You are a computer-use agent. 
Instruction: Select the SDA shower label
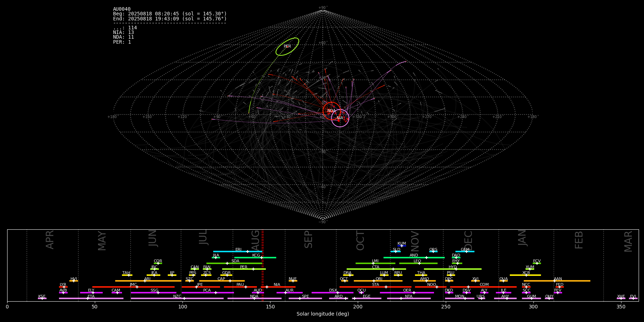coord(235,261)
